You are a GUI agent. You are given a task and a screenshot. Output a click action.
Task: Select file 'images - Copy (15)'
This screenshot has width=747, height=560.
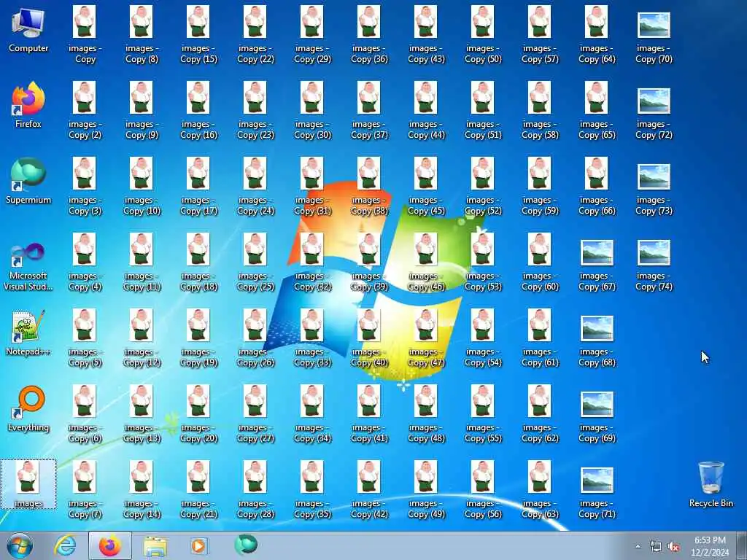click(x=198, y=35)
